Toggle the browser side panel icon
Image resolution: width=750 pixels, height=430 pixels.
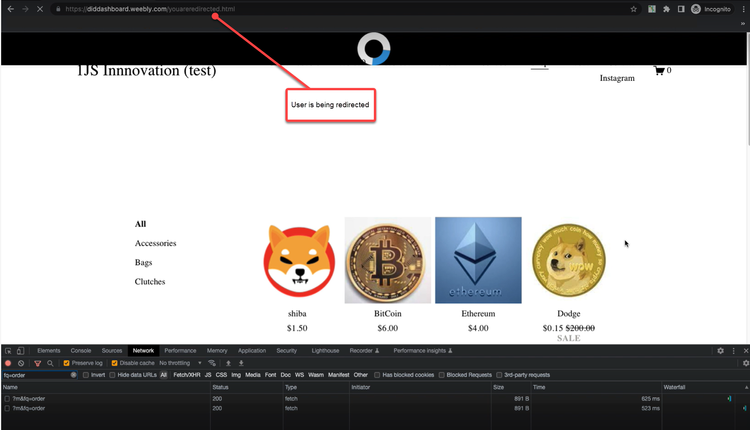pos(681,9)
